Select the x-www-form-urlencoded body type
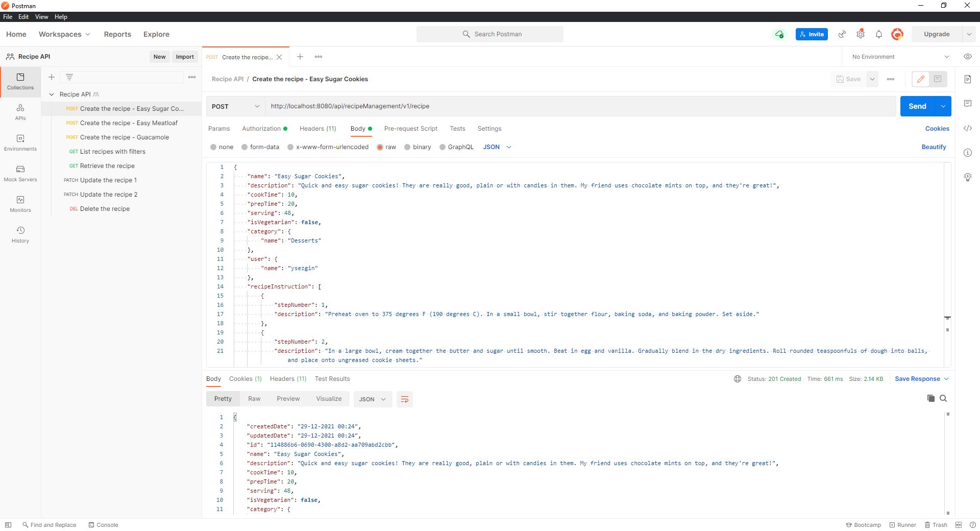 point(328,147)
